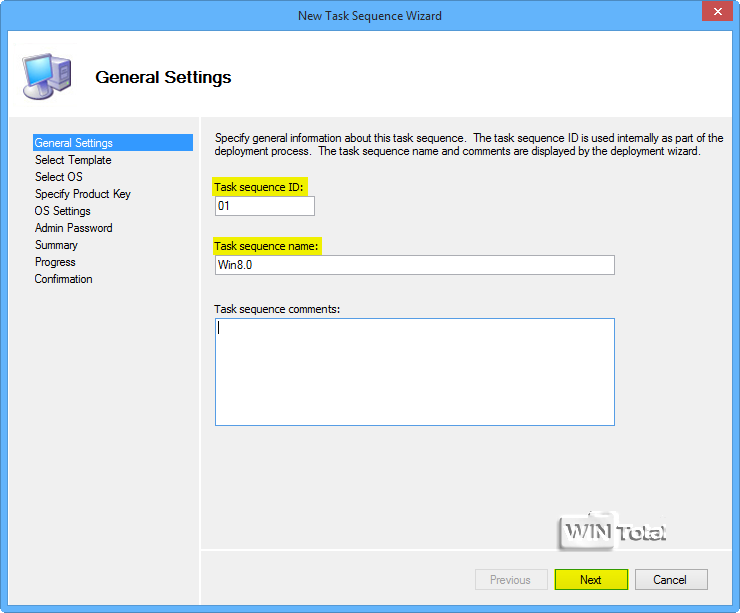The width and height of the screenshot is (740, 613).
Task: Click the Task sequence ID label
Action: (259, 187)
